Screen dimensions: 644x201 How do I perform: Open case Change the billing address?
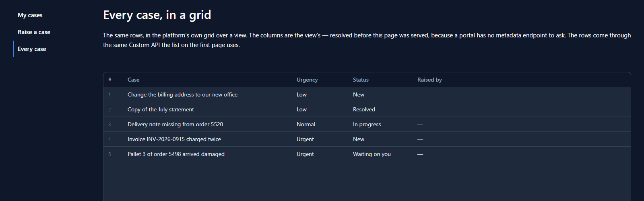pyautogui.click(x=182, y=94)
